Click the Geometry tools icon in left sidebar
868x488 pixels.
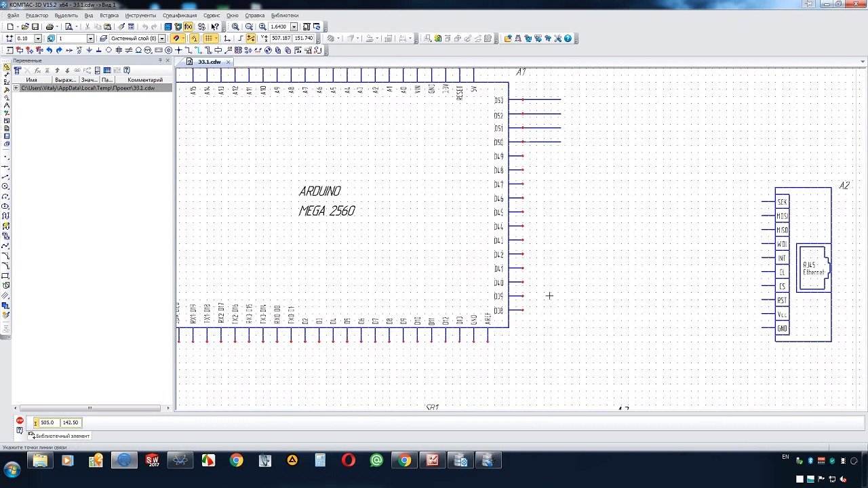coord(7,68)
